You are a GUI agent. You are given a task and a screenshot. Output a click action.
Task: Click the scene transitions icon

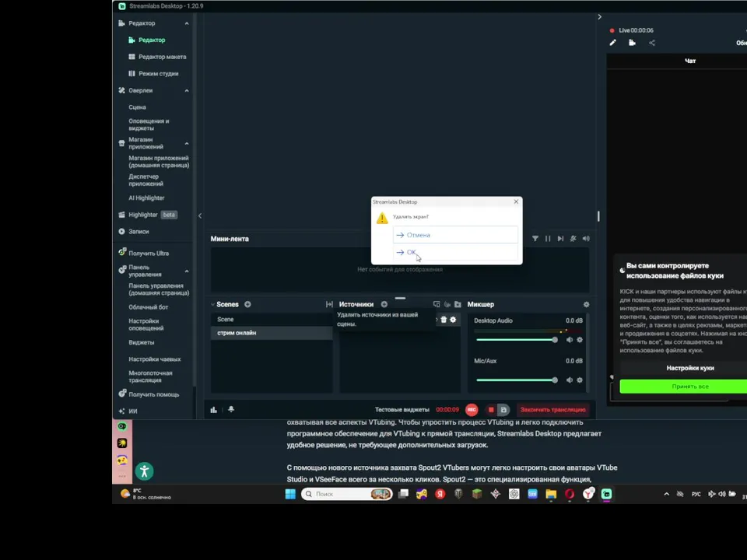[x=329, y=304]
